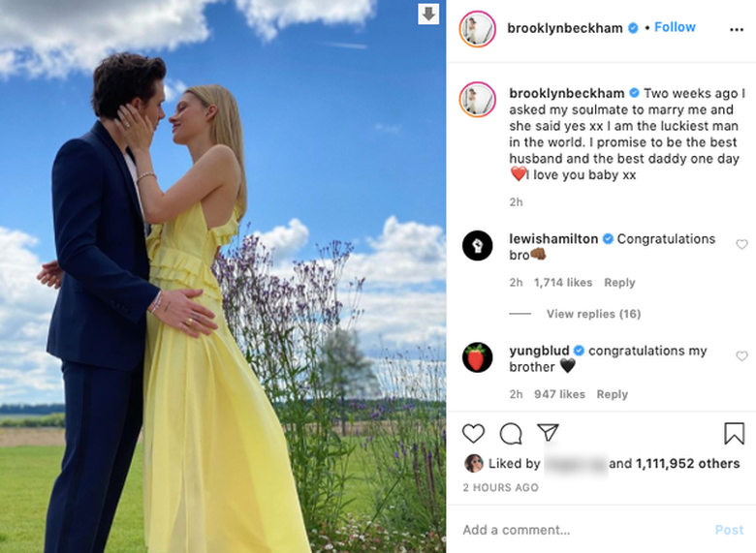Viewport: 756px width, 553px height.
Task: Click the heart icon to like post
Action: (473, 434)
